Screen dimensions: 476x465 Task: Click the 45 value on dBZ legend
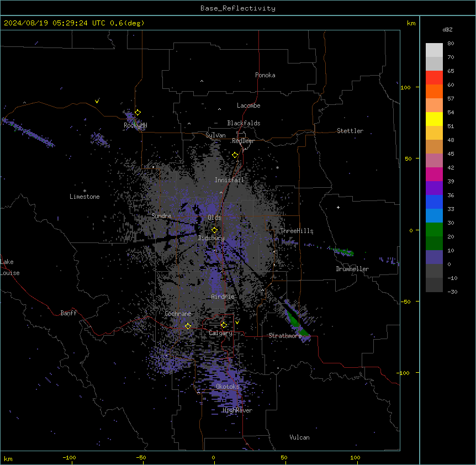click(x=451, y=154)
